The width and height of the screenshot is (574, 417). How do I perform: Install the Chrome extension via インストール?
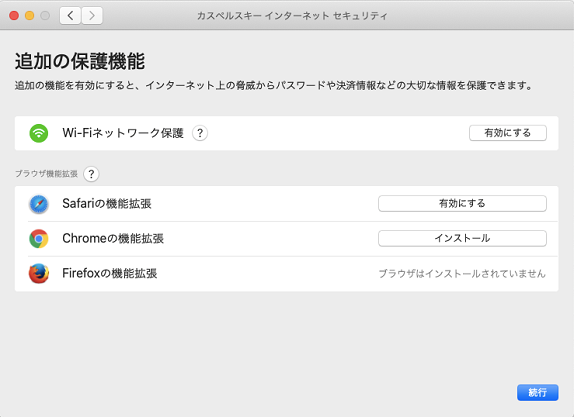(x=462, y=238)
